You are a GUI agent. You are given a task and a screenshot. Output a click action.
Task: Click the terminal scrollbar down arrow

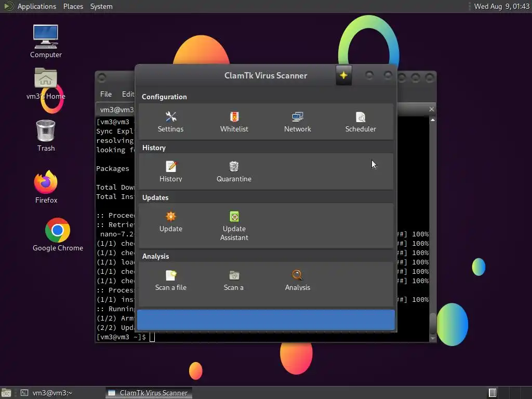(433, 338)
